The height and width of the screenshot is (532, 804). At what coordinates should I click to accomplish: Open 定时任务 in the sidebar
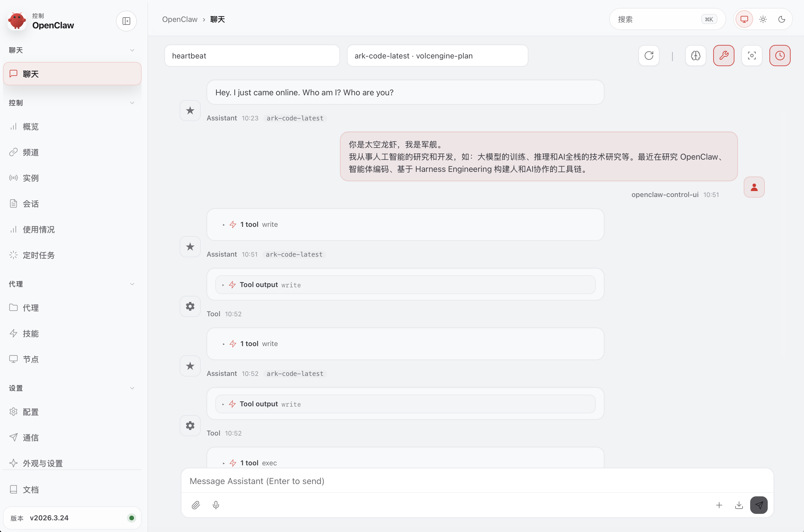coord(38,255)
